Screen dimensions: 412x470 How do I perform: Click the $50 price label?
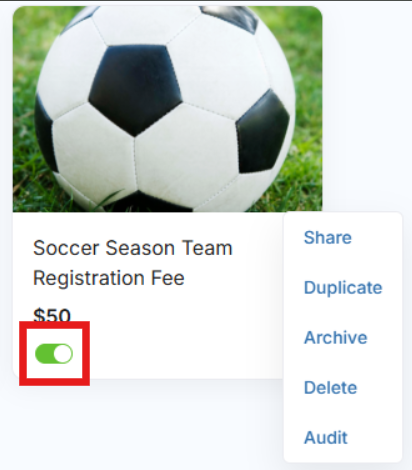point(52,315)
